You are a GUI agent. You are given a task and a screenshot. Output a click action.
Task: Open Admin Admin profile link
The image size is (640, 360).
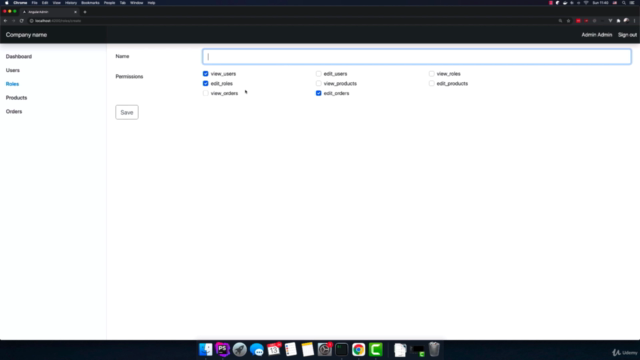[x=597, y=35]
